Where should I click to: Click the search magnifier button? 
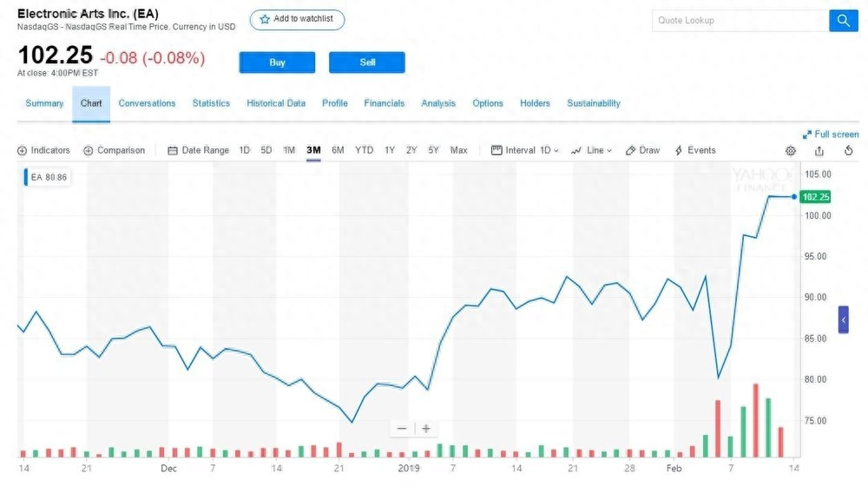tap(843, 20)
